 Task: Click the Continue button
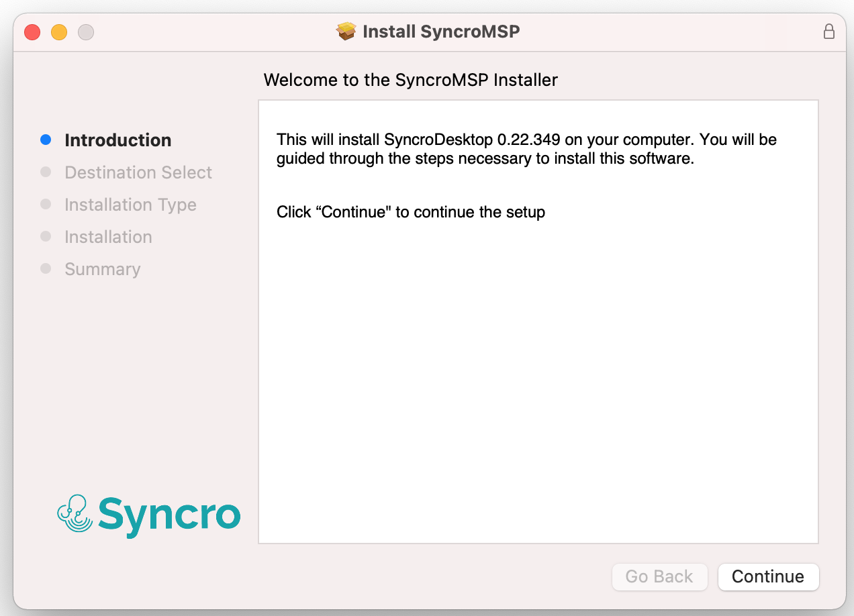[768, 576]
